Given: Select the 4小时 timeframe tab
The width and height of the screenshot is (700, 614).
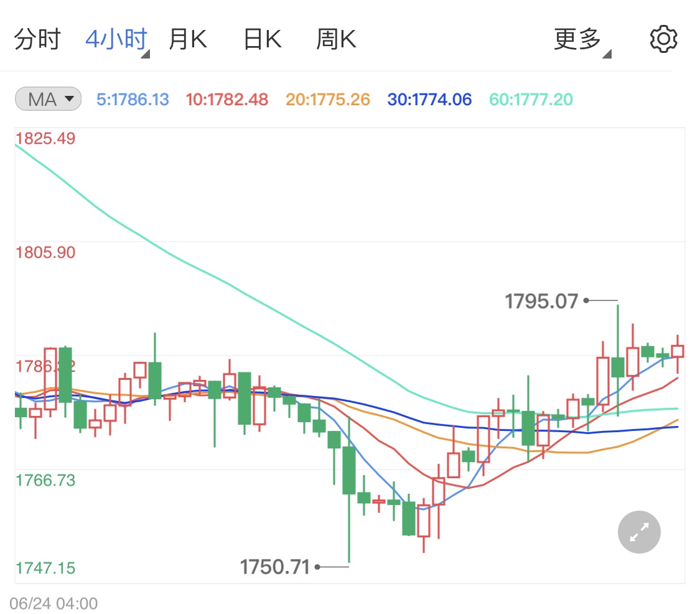Looking at the screenshot, I should coord(117,40).
